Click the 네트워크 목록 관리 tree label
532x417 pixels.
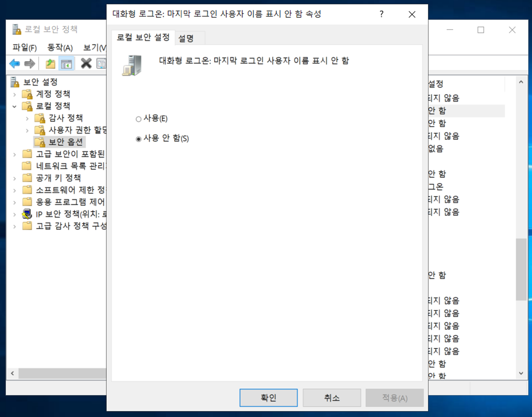(x=71, y=166)
